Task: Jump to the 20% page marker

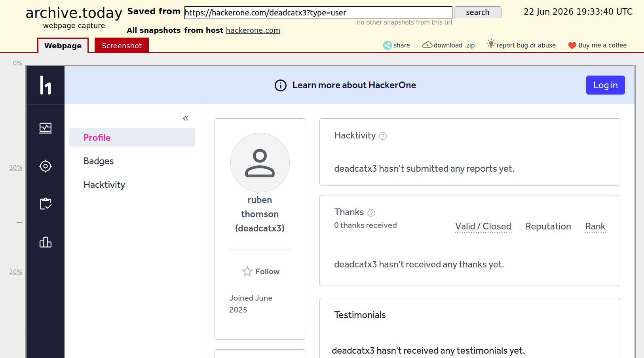Action: point(16,272)
